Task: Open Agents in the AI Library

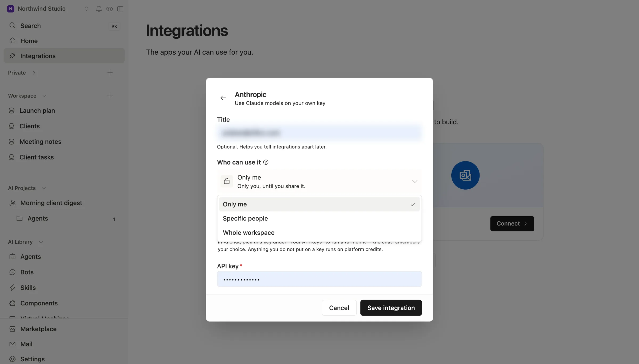Action: [64, 257]
